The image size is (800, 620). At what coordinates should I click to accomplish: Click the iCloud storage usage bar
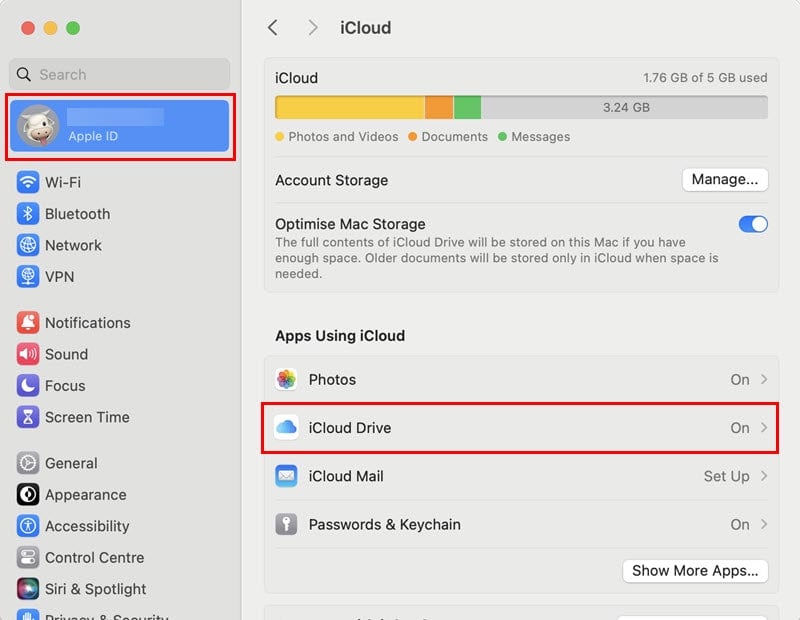click(521, 107)
